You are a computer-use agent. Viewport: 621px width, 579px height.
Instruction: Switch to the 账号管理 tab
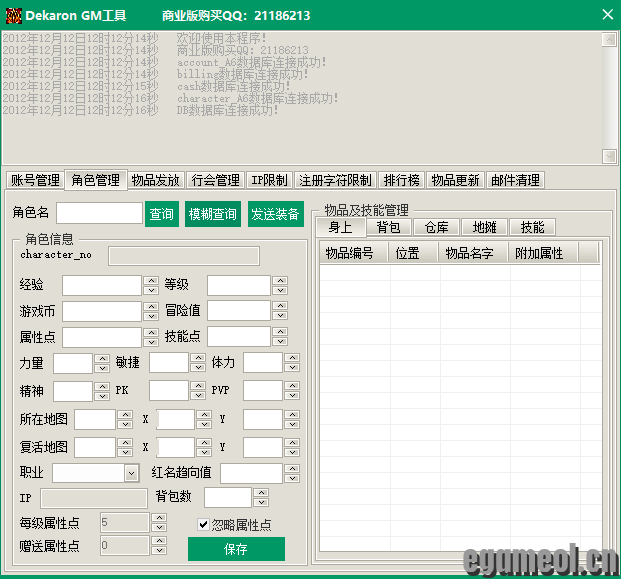tap(35, 180)
